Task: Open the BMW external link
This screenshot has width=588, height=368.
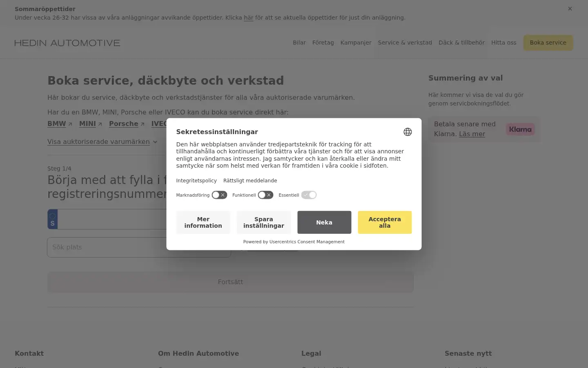Action: tap(60, 123)
